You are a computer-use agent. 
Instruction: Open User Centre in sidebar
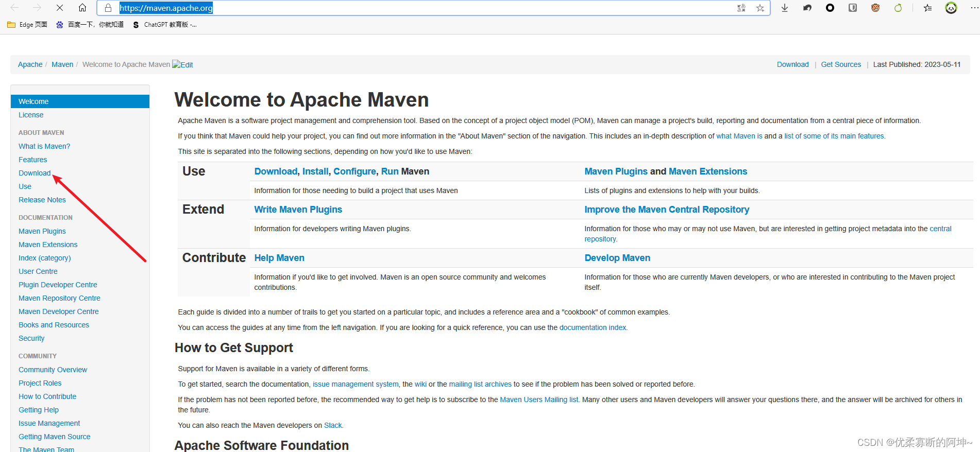point(38,271)
